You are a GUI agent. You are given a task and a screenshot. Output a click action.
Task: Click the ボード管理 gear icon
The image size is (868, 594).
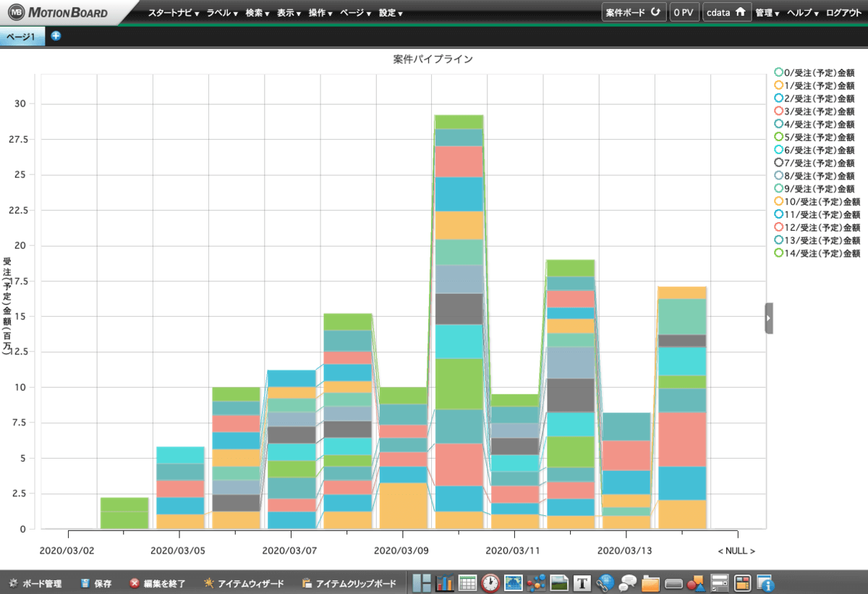[x=13, y=583]
